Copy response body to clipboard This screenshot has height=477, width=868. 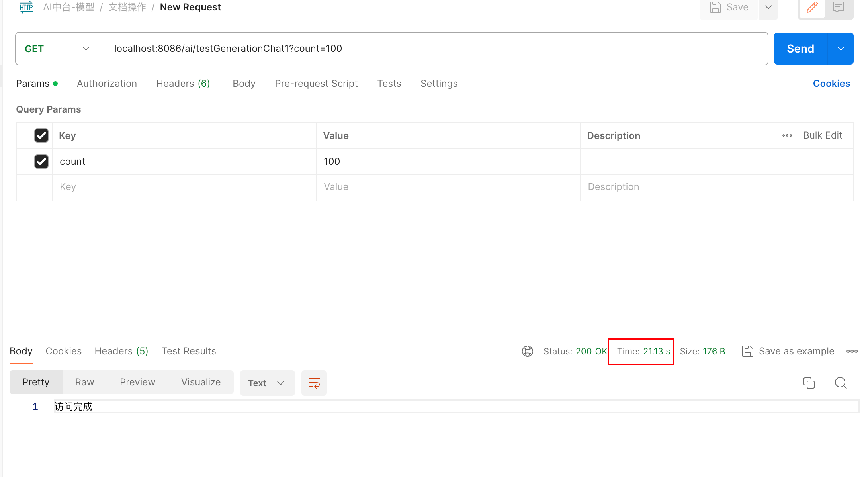pos(809,383)
